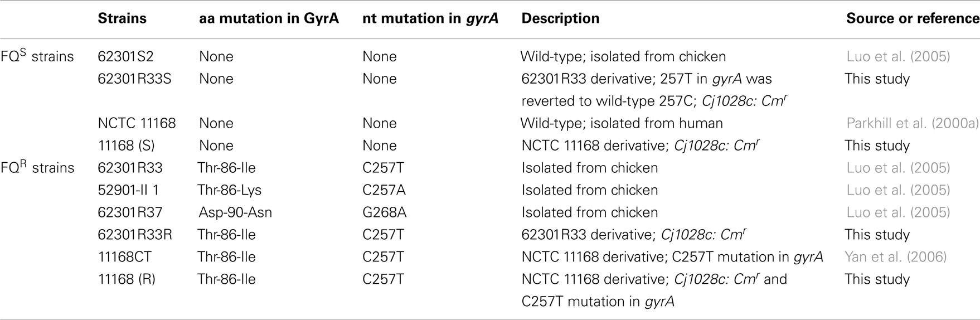Click the nt mutation in gyrA header
This screenshot has height=320, width=980.
[430, 18]
